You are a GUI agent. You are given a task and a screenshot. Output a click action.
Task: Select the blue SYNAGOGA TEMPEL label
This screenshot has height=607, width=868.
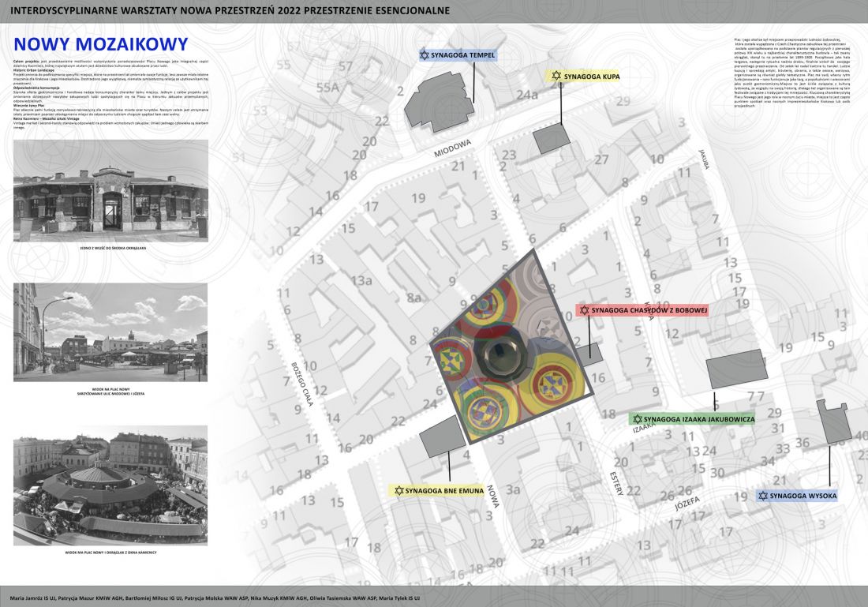458,55
